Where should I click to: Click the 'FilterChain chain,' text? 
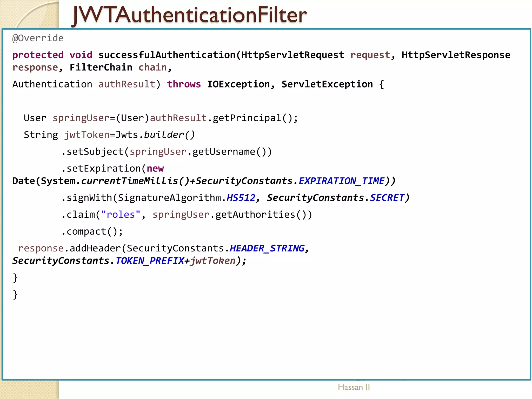pos(121,68)
